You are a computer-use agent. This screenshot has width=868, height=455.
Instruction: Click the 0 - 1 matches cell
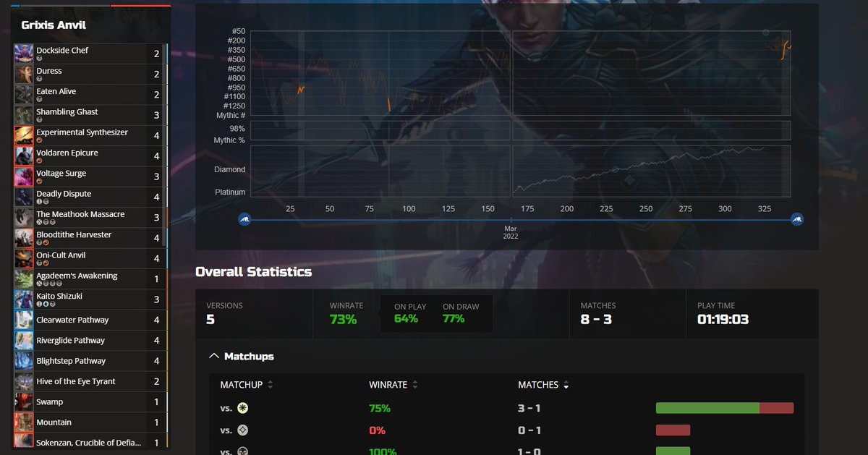(529, 430)
